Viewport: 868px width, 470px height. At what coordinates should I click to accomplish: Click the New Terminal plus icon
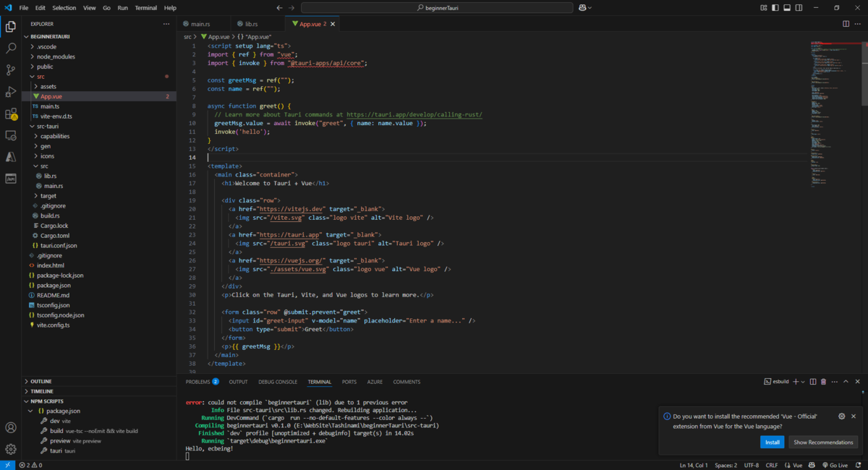[795, 382]
